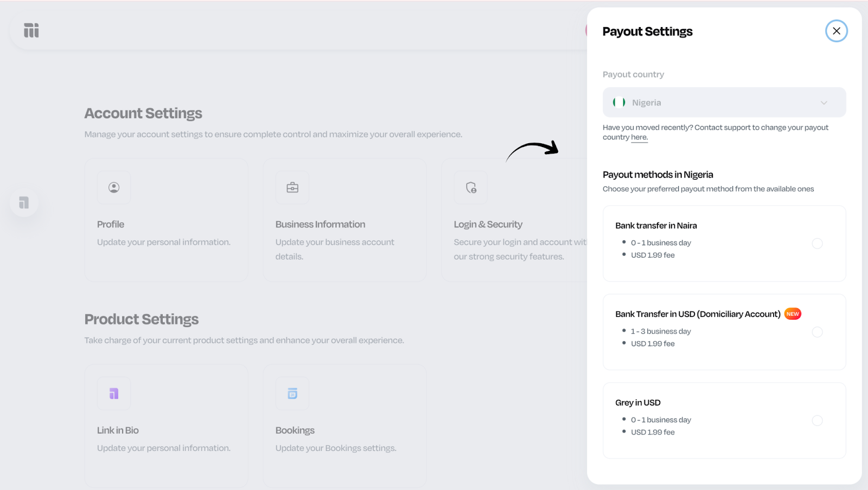Click the Business Information briefcase icon

click(292, 188)
